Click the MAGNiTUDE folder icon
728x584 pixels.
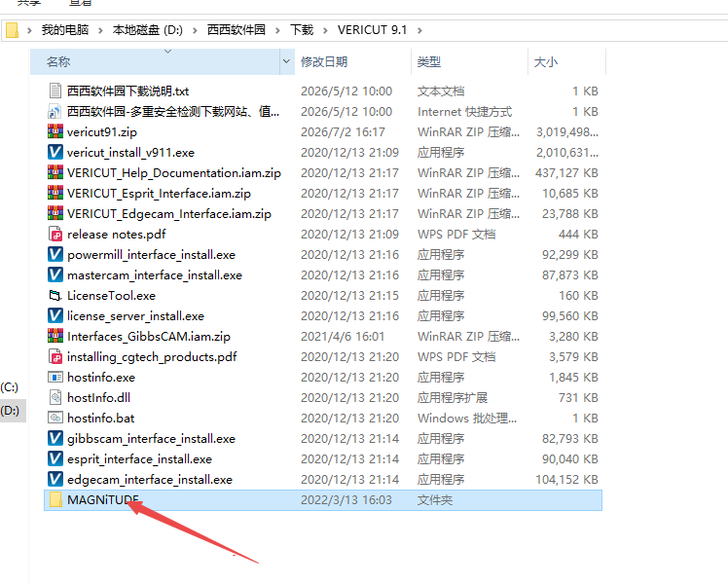(x=55, y=499)
